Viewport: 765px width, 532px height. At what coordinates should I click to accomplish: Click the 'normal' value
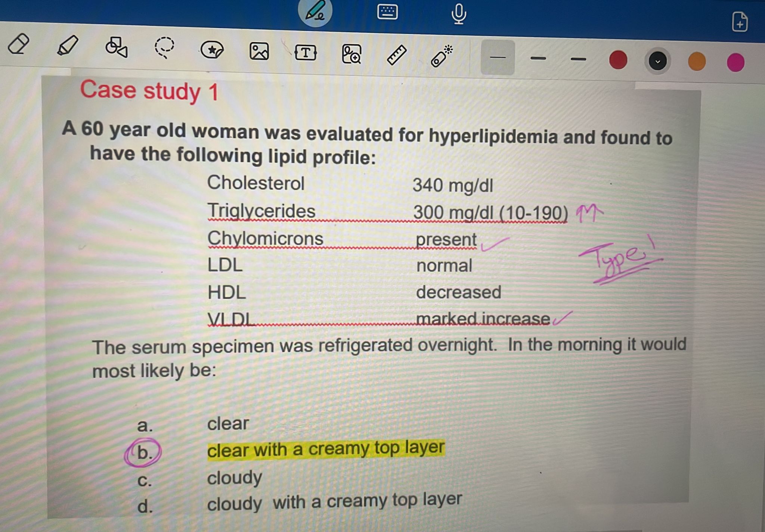[444, 266]
